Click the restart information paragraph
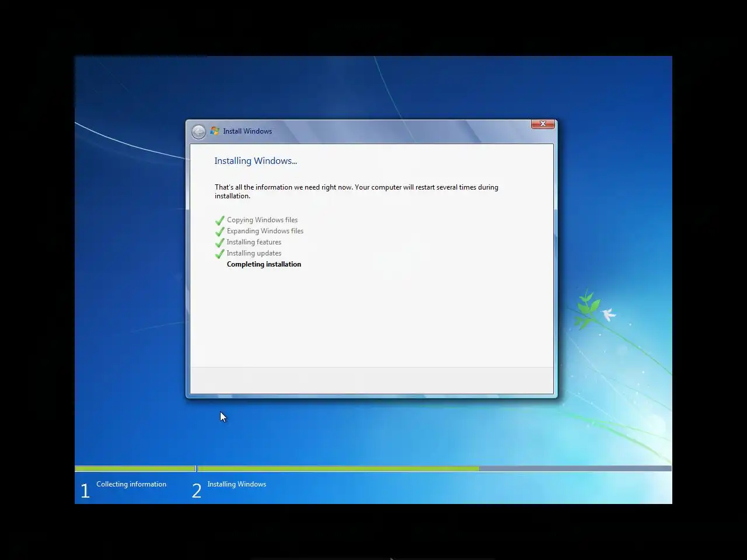 coord(357,191)
